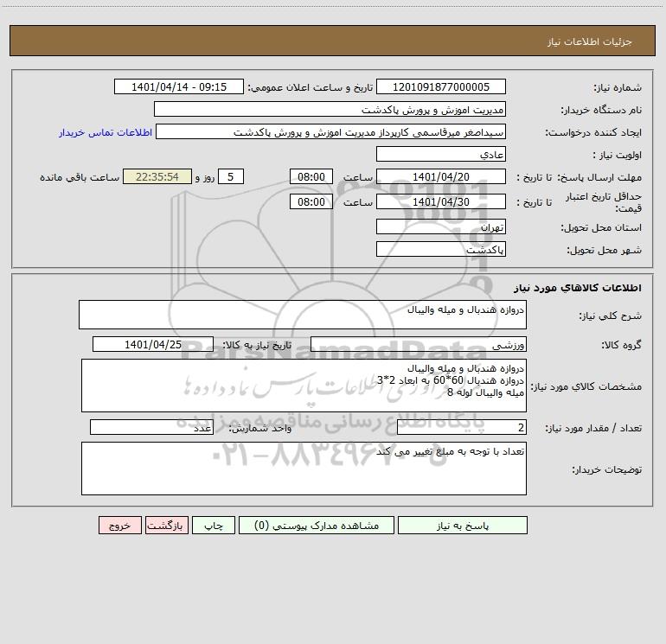The height and width of the screenshot is (644, 666).
Task: Click the ساعت باقی مانده label
Action: (80, 177)
